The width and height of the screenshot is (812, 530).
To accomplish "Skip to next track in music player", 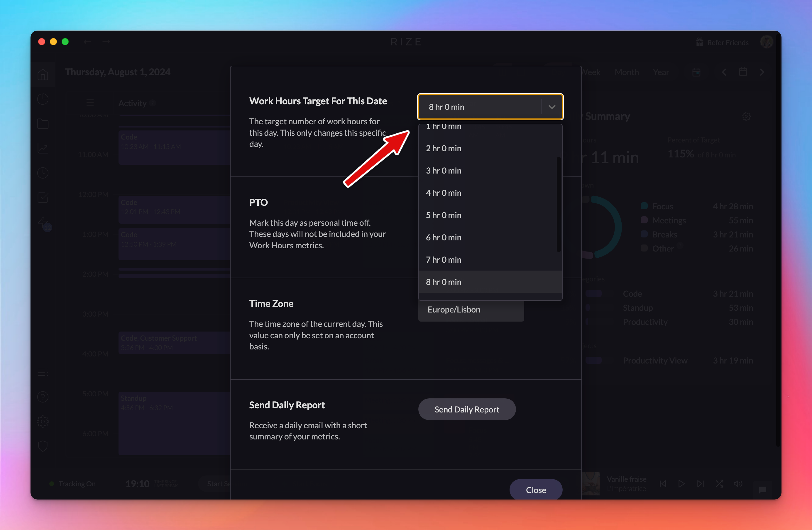I will [x=701, y=484].
